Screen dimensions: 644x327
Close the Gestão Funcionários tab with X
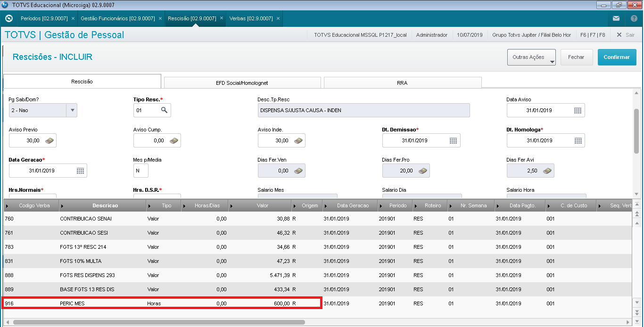tap(160, 18)
